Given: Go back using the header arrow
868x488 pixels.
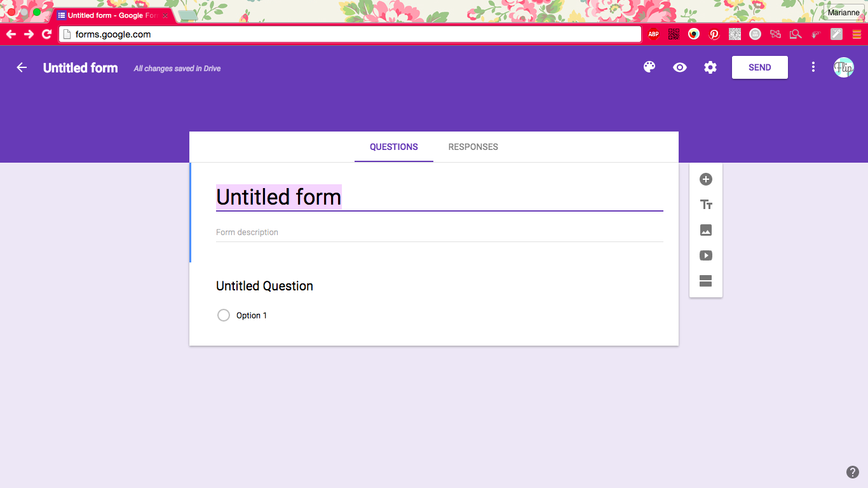Looking at the screenshot, I should pyautogui.click(x=22, y=67).
